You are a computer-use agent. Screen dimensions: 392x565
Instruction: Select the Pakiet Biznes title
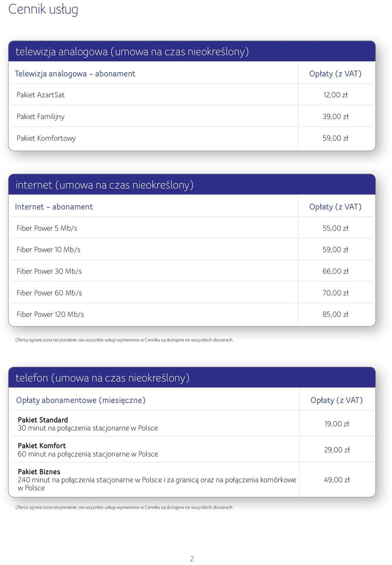(39, 472)
